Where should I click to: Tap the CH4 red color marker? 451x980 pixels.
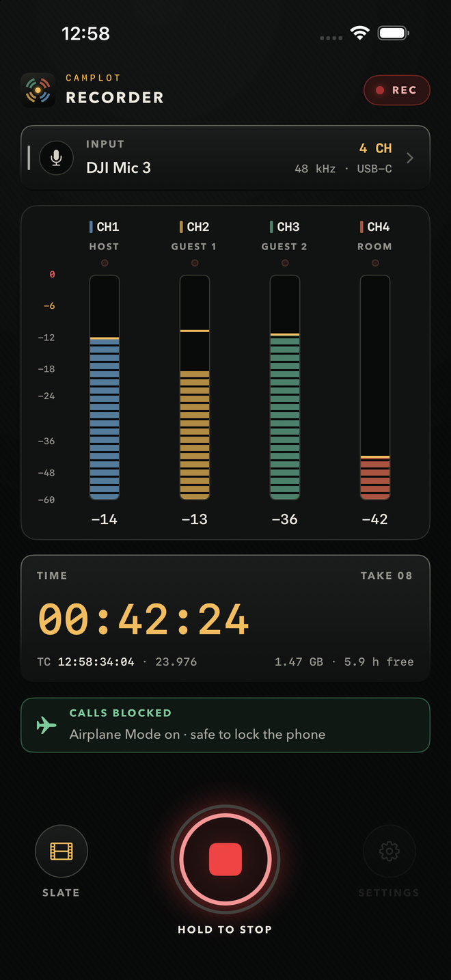coord(361,227)
